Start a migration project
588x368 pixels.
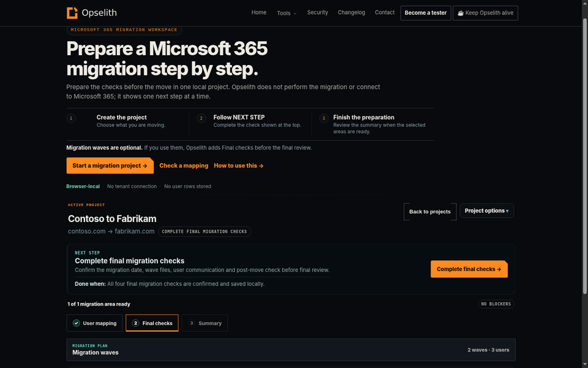pos(110,166)
